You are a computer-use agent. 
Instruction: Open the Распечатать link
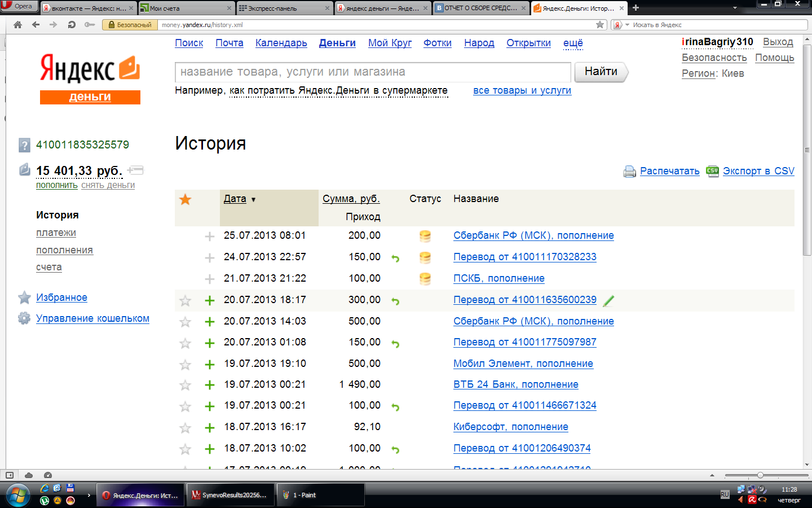point(669,171)
